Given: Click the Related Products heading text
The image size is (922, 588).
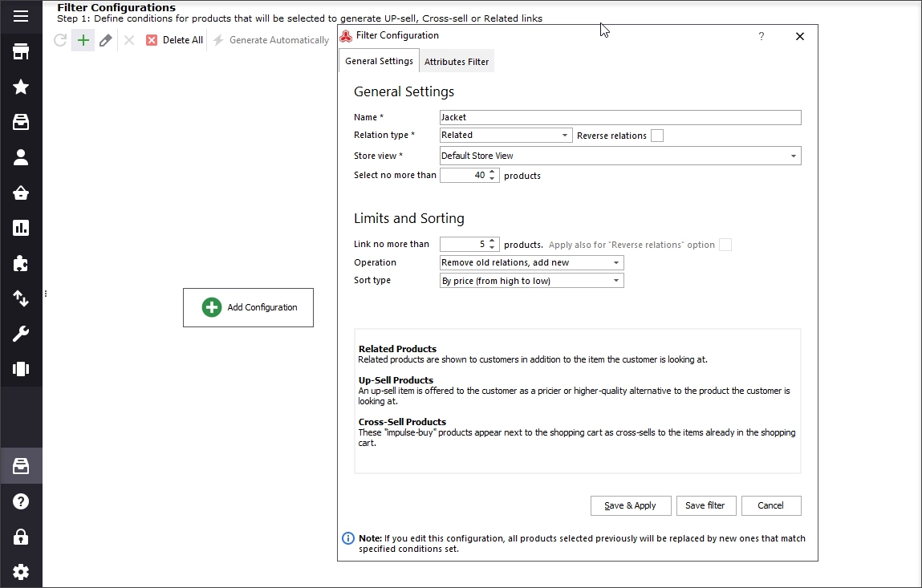Looking at the screenshot, I should point(397,349).
